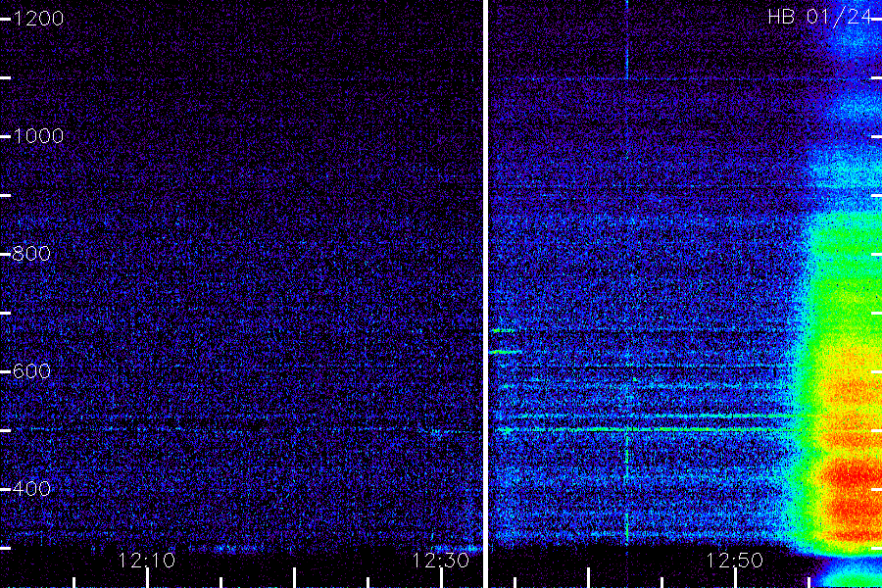The width and height of the screenshot is (882, 588).
Task: Click the 12:10 time axis label
Action: tap(147, 561)
